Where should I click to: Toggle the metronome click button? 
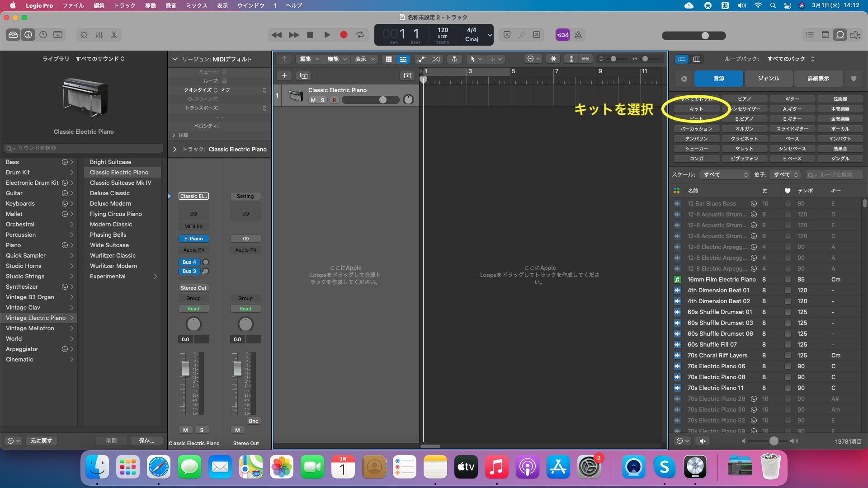[578, 35]
